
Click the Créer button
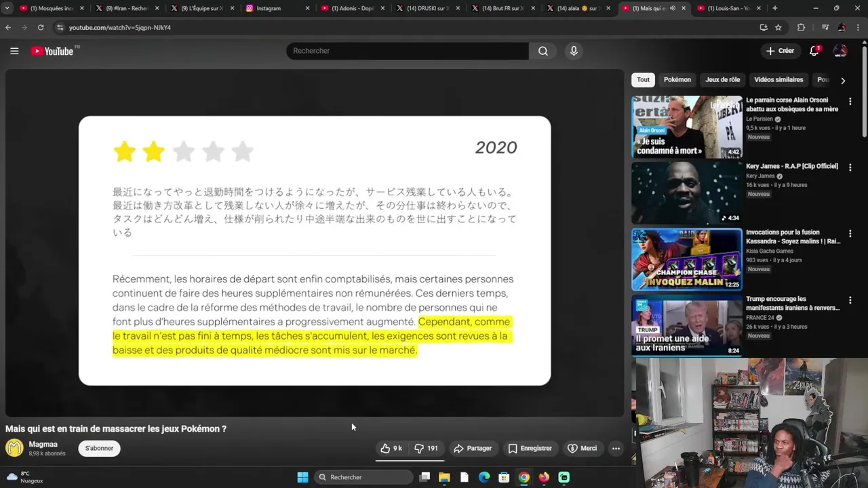click(780, 51)
